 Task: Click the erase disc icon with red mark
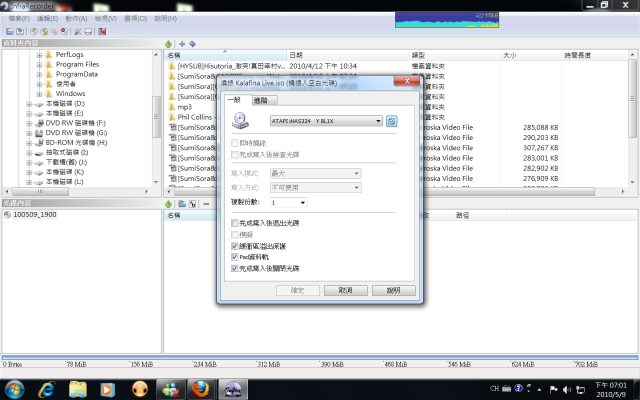(64, 31)
